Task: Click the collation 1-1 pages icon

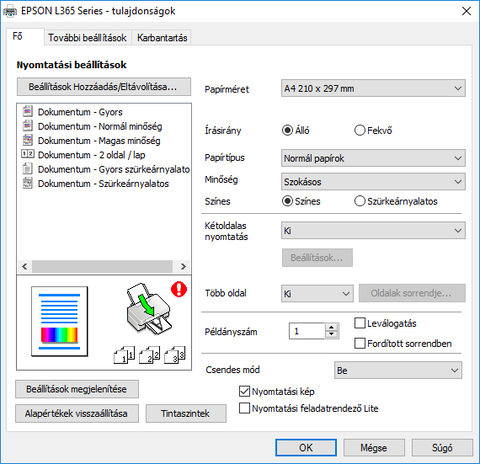Action: 124,355
